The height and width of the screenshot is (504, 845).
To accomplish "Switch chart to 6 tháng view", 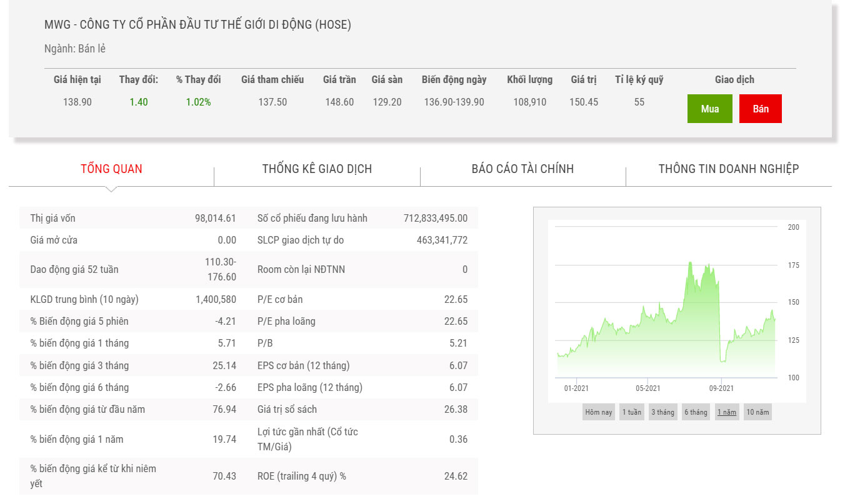I will pyautogui.click(x=696, y=412).
